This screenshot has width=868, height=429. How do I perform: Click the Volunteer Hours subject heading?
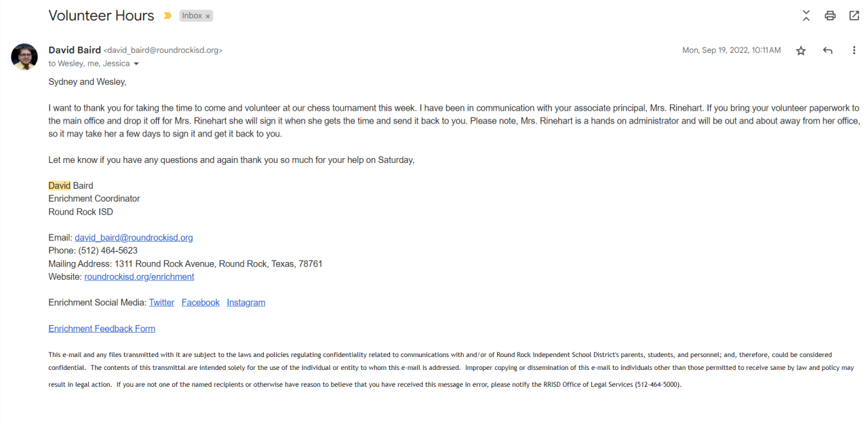101,16
